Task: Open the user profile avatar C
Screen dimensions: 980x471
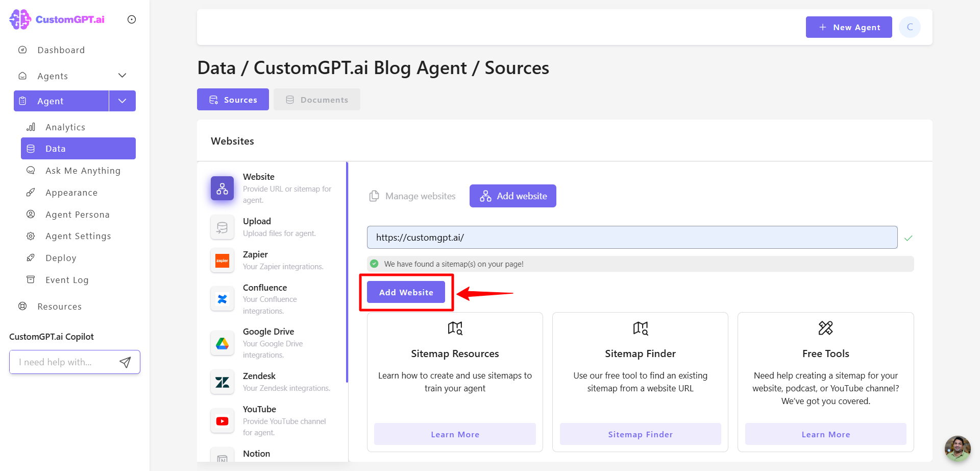Action: point(910,27)
